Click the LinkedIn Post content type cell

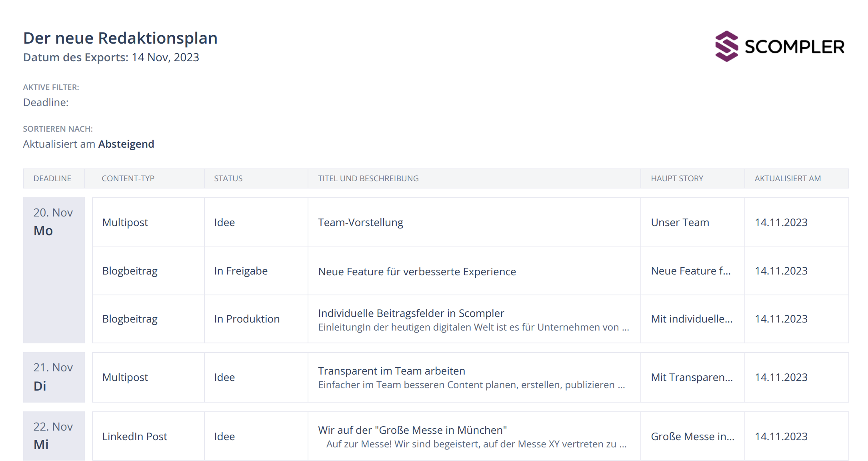coord(134,437)
